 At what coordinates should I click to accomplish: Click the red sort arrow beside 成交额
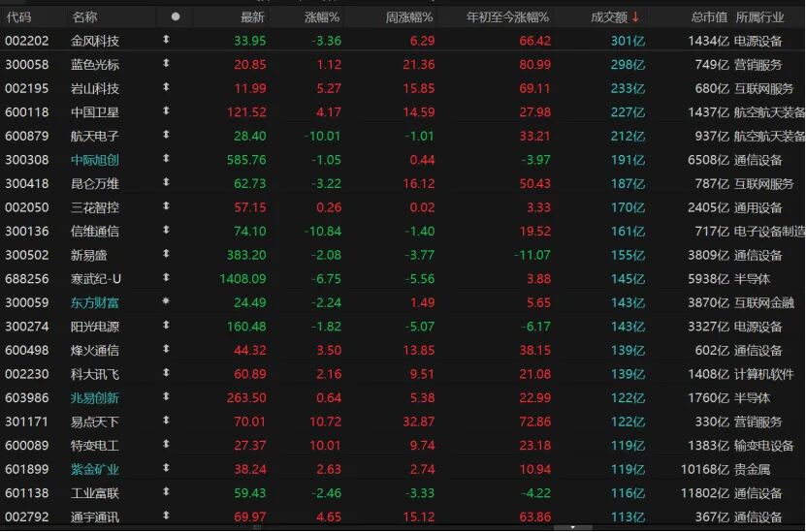coord(636,17)
